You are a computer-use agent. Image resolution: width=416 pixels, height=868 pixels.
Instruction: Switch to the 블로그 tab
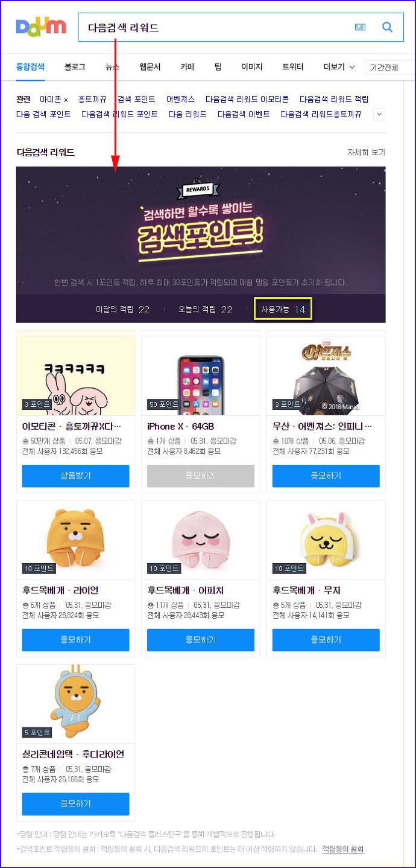click(x=75, y=67)
